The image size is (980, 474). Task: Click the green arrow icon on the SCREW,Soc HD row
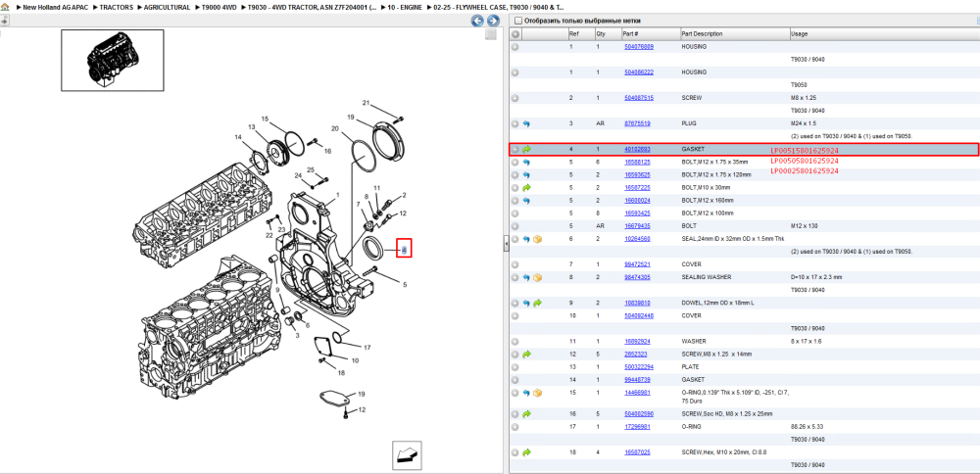coord(527,414)
